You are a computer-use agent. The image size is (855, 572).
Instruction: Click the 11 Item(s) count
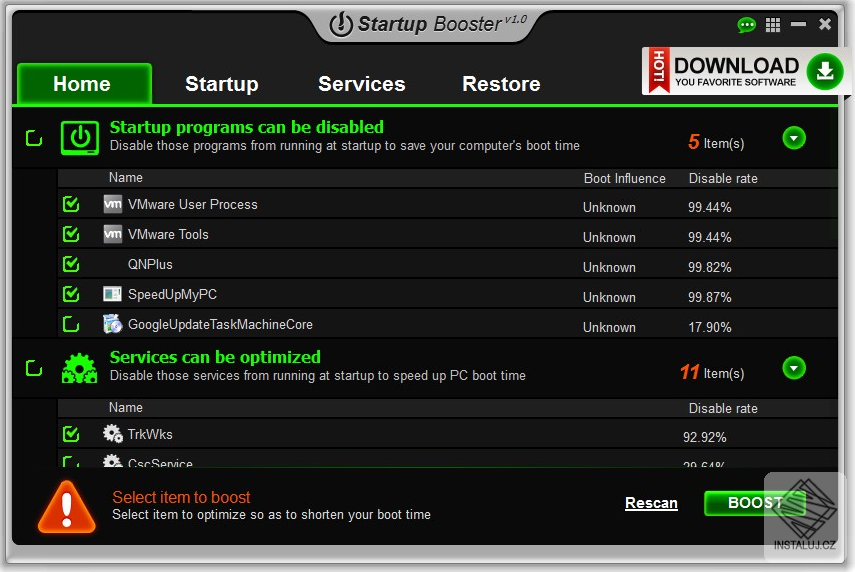(x=712, y=372)
